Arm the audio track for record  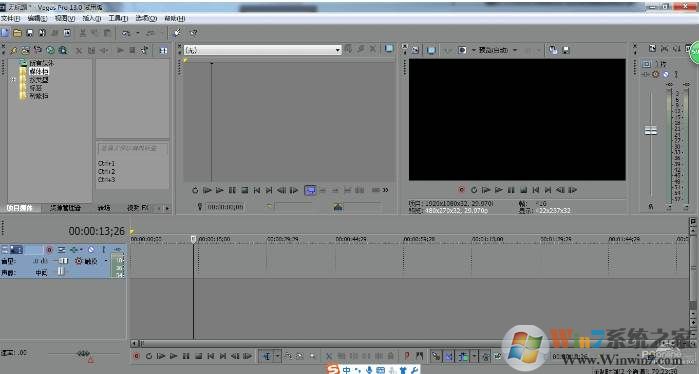pos(49,250)
